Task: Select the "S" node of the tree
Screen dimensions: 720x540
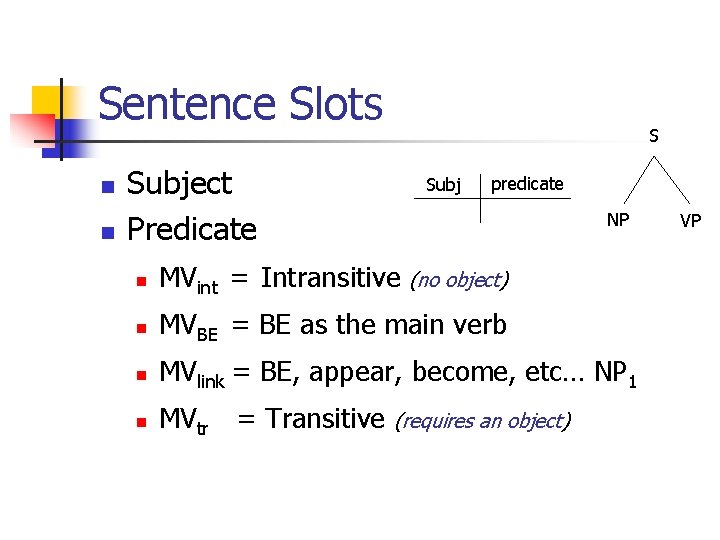Action: (653, 135)
